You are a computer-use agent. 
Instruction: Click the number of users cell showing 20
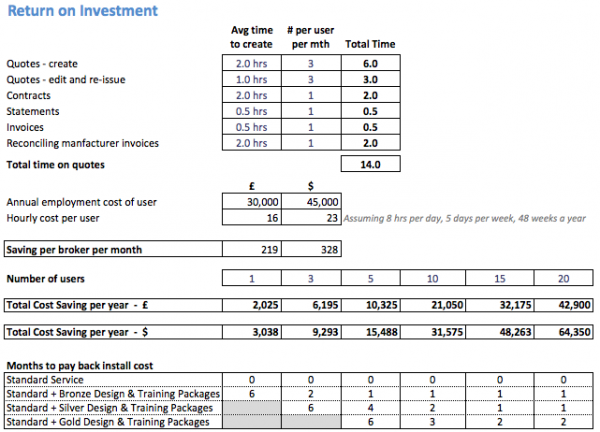pos(563,277)
